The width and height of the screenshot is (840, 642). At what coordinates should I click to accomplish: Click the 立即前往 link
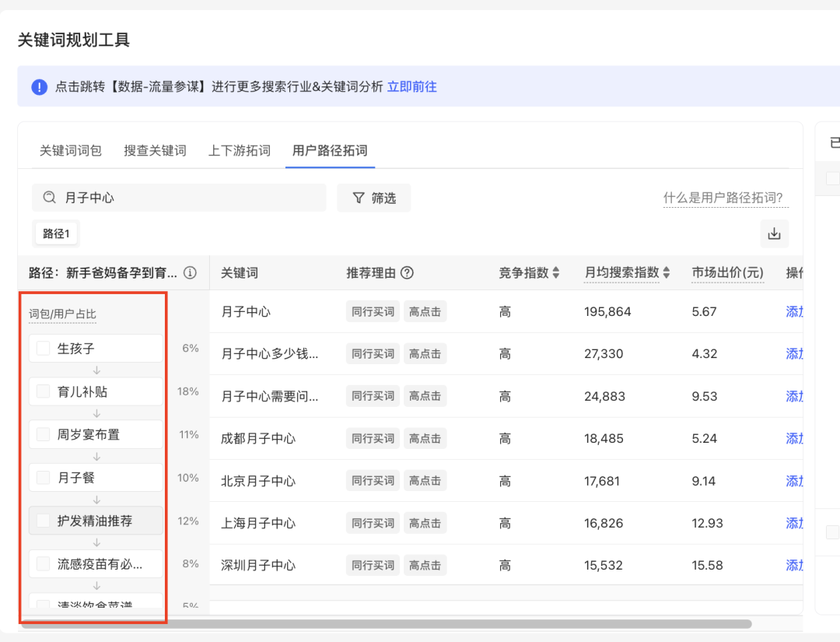pos(412,87)
